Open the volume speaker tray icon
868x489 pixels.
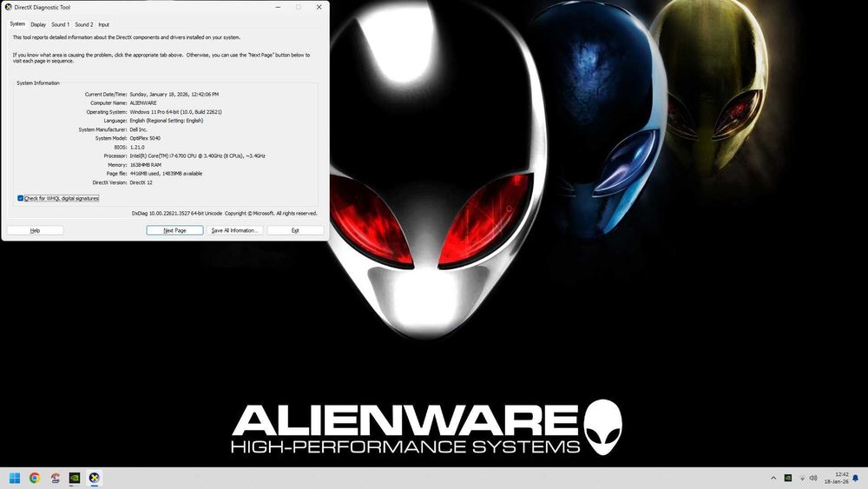813,478
